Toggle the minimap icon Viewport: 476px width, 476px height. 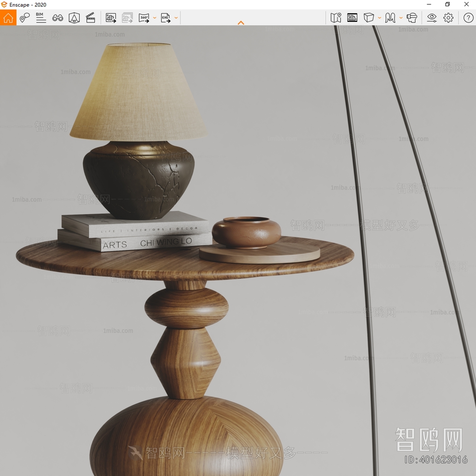coord(336,18)
